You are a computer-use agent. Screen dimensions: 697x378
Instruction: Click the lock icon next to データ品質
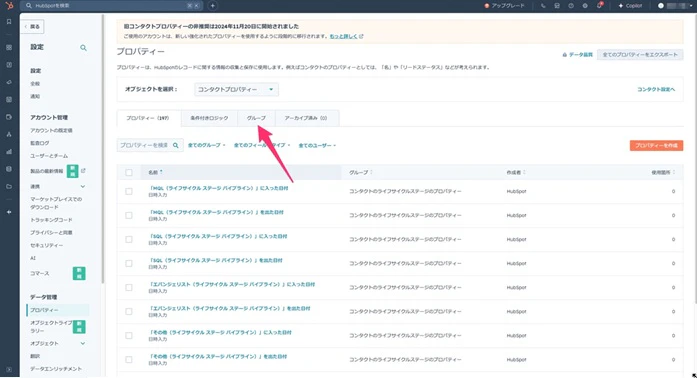coord(565,55)
